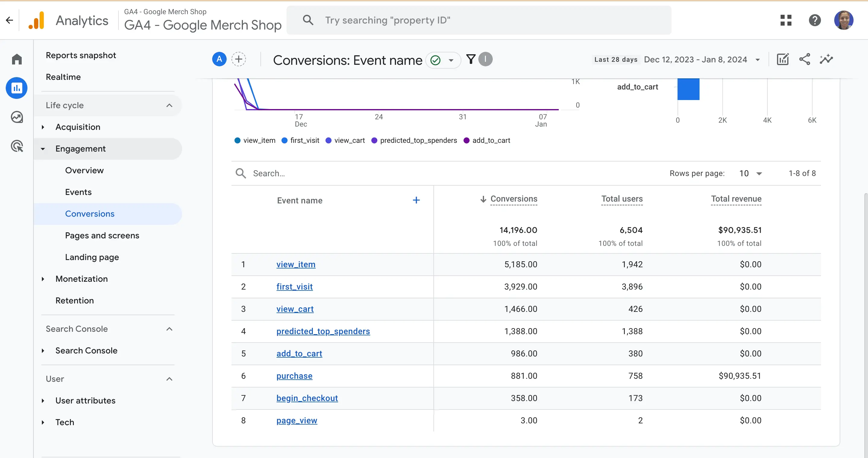Open the predicted_top_spenders event link

[x=323, y=331]
